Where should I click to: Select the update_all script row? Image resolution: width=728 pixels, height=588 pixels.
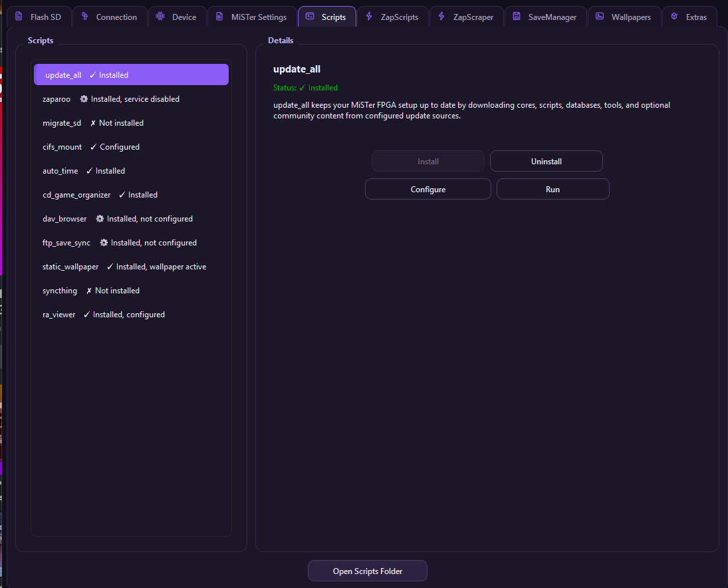[x=132, y=74]
